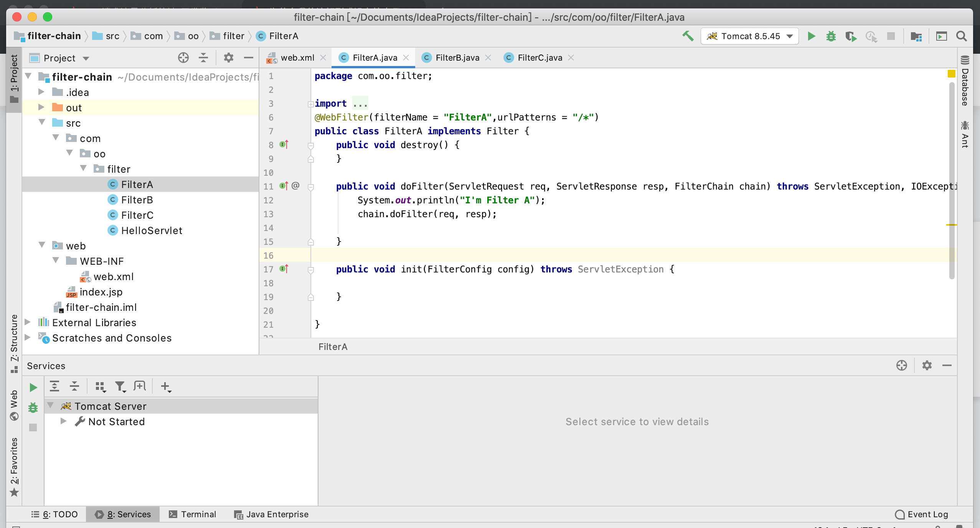Viewport: 980px width, 528px height.
Task: Open the Tomcat 8.5.45 run configuration dropdown
Action: tap(750, 36)
